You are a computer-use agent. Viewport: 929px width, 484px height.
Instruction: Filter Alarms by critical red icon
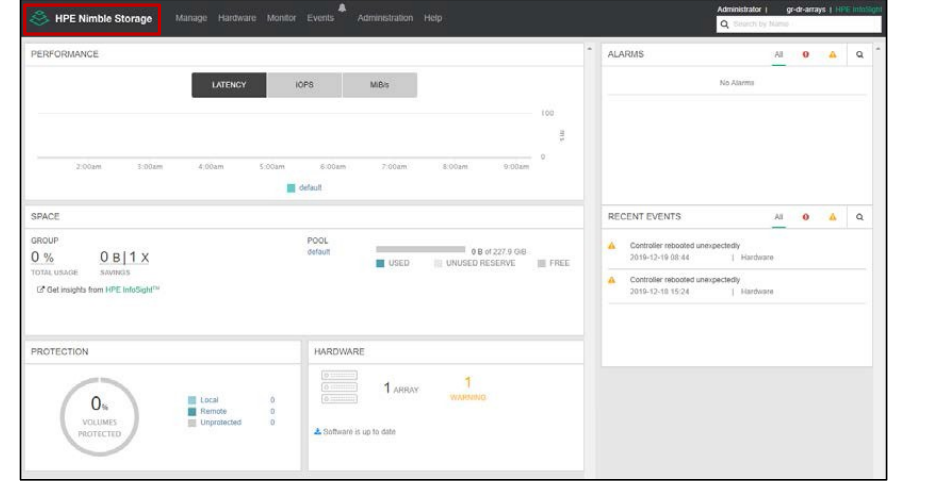coord(806,55)
